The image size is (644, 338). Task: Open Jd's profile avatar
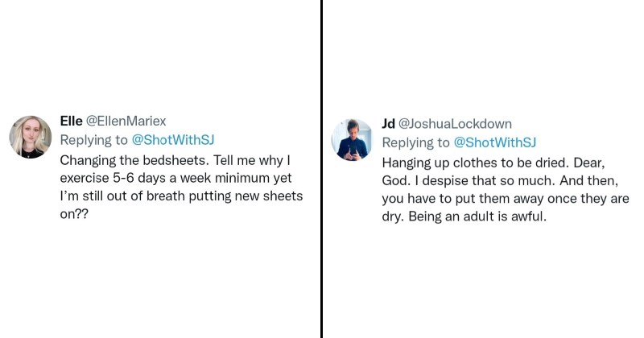pyautogui.click(x=353, y=138)
